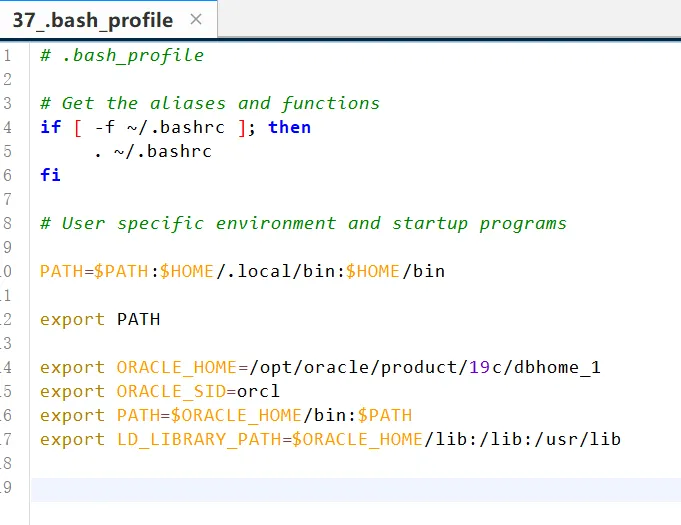681x525 pixels.
Task: Click the 'User specific environment' comment line
Action: tap(303, 223)
